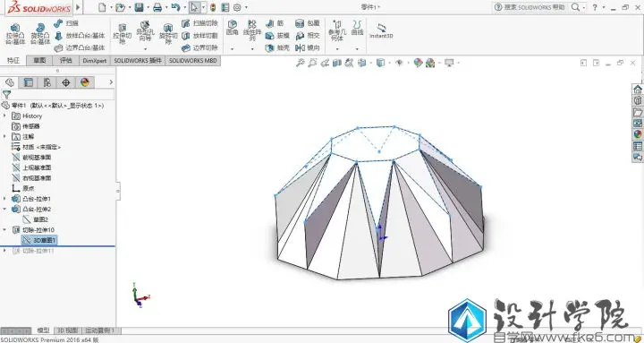Select 3D草图1 in the feature tree
644x343 pixels.
[x=39, y=240]
